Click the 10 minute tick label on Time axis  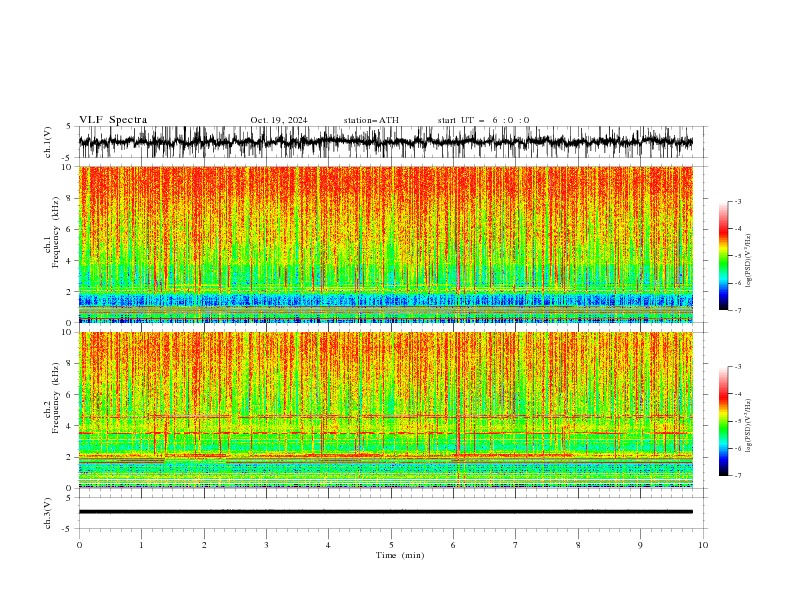(x=703, y=545)
